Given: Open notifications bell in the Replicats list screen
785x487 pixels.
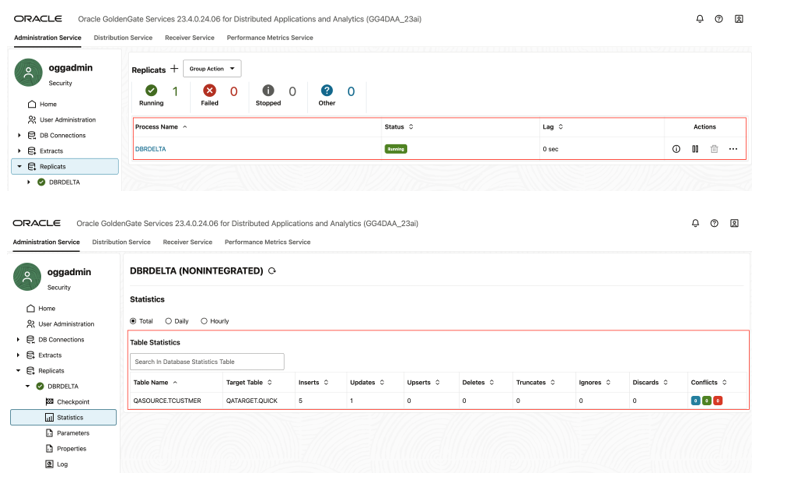Looking at the screenshot, I should (699, 19).
